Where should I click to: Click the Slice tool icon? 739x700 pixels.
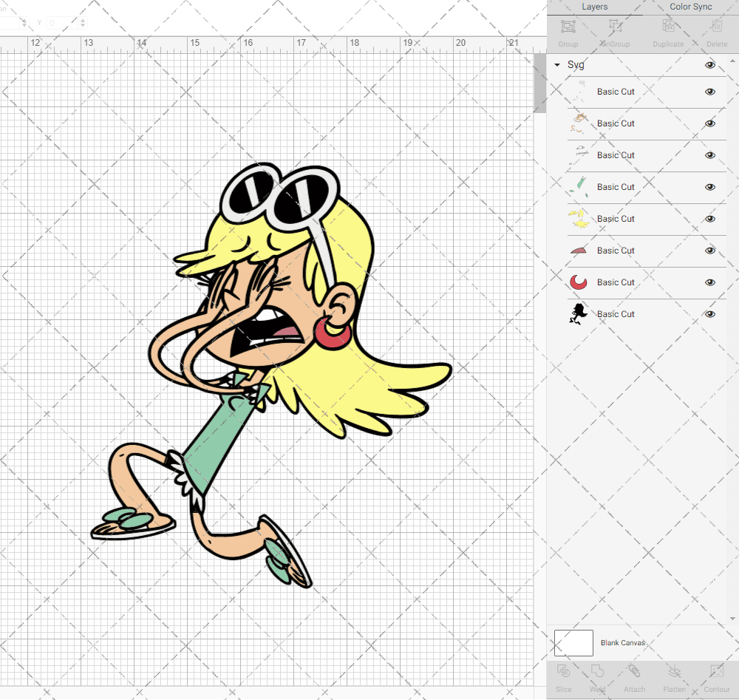563,671
